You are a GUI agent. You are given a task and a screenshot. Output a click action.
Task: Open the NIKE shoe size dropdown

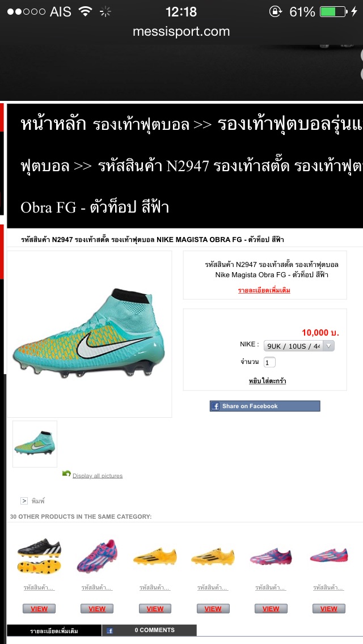[299, 346]
